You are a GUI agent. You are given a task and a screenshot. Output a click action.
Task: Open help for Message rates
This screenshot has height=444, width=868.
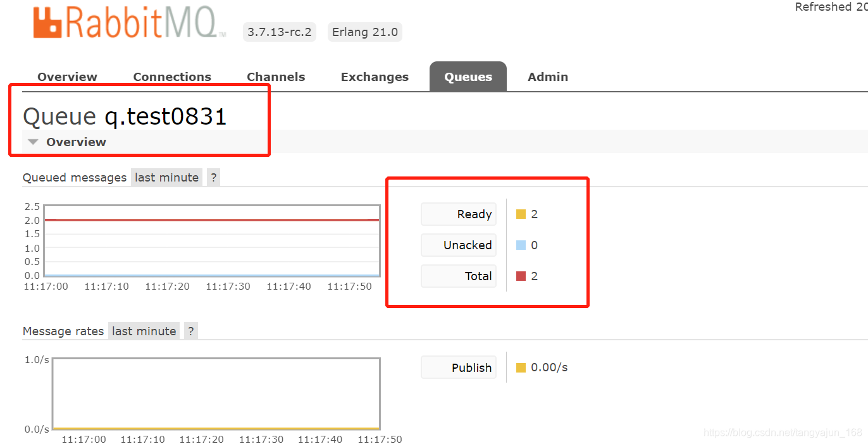(191, 331)
